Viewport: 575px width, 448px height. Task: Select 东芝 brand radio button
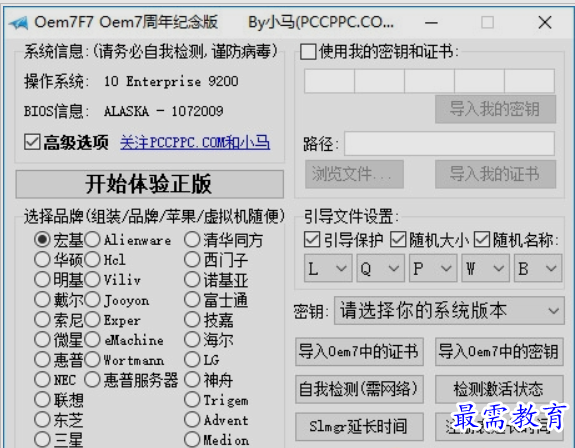42,419
